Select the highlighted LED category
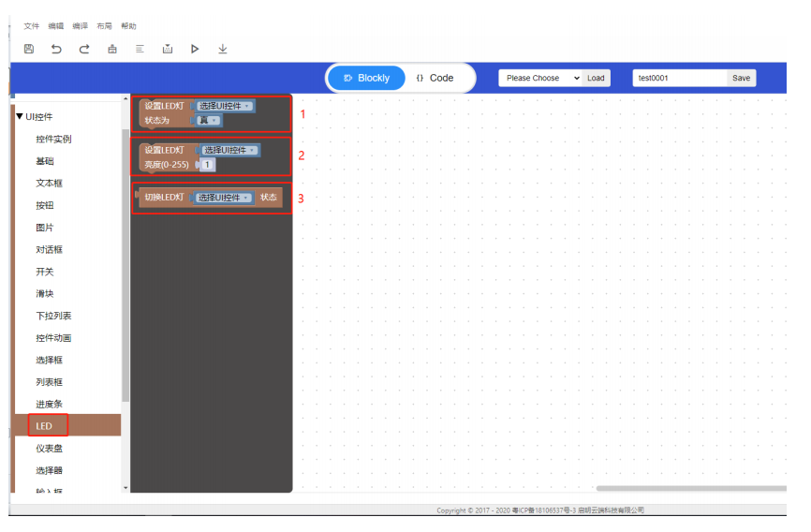The width and height of the screenshot is (811, 532). pos(67,426)
